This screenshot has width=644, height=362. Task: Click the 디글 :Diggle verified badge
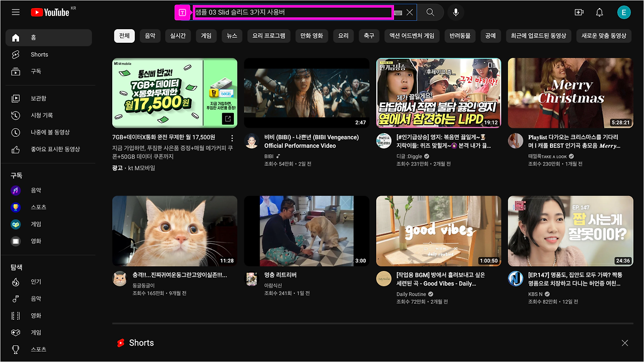(426, 156)
